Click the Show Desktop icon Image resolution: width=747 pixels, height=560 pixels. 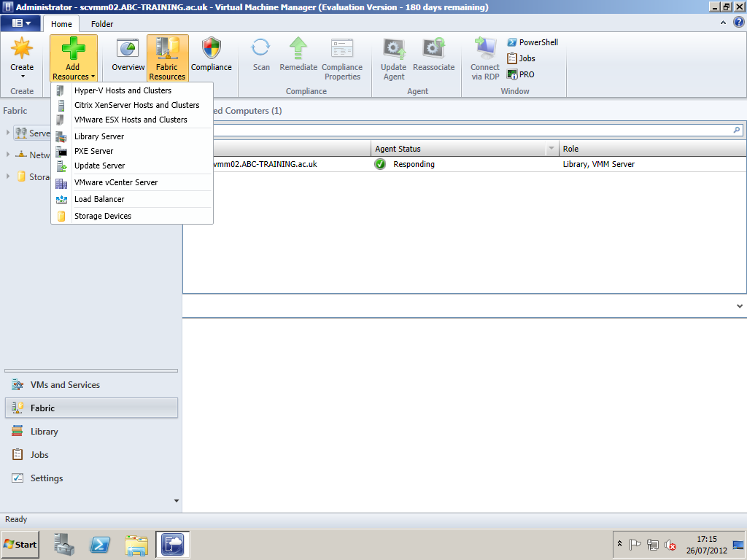(x=738, y=544)
